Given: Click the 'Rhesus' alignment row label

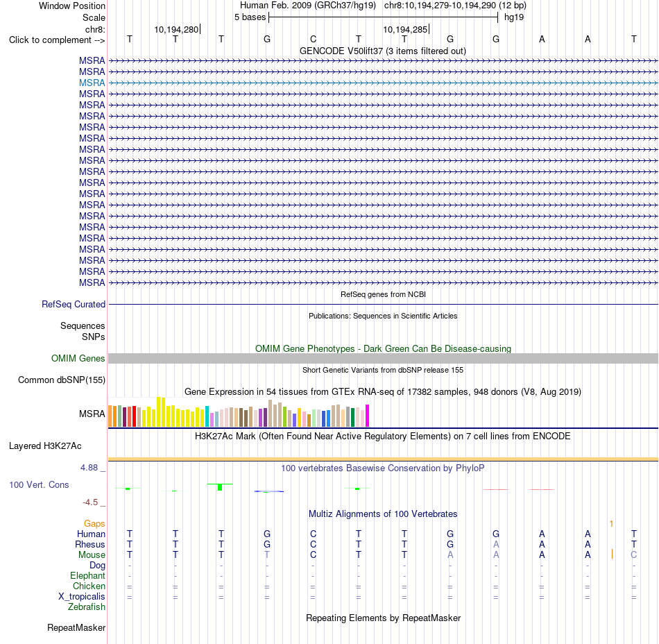Looking at the screenshot, I should click(90, 544).
